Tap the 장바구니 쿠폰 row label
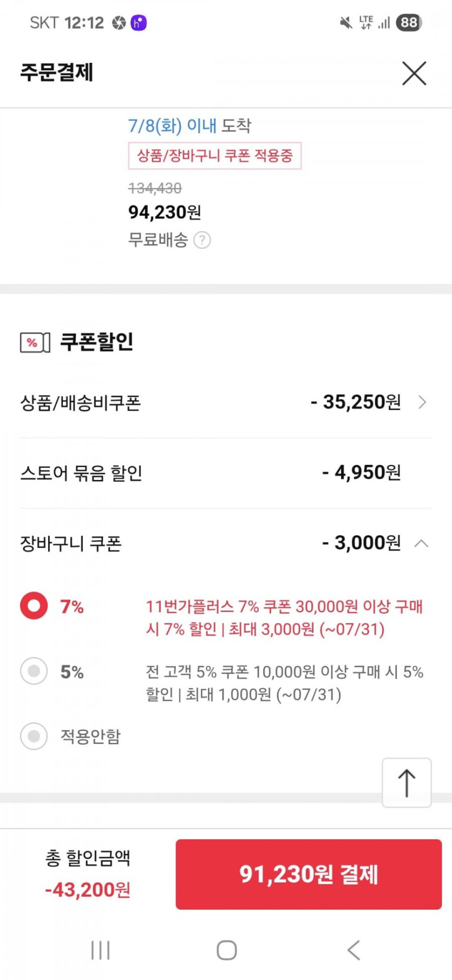Viewport: 452px width, 980px height. click(71, 543)
